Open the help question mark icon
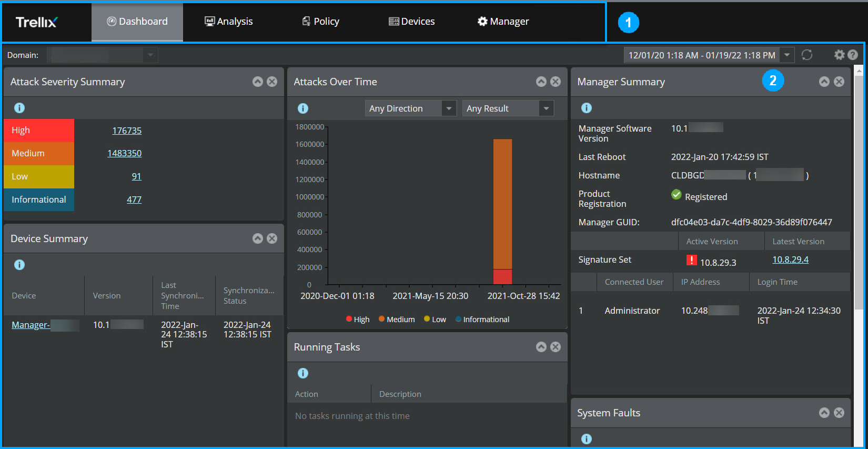 point(853,55)
